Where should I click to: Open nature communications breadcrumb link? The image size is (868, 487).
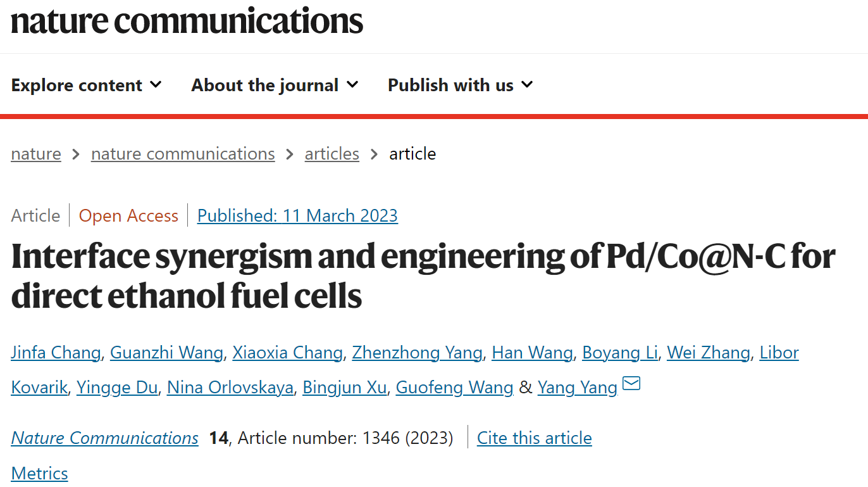pyautogui.click(x=183, y=154)
